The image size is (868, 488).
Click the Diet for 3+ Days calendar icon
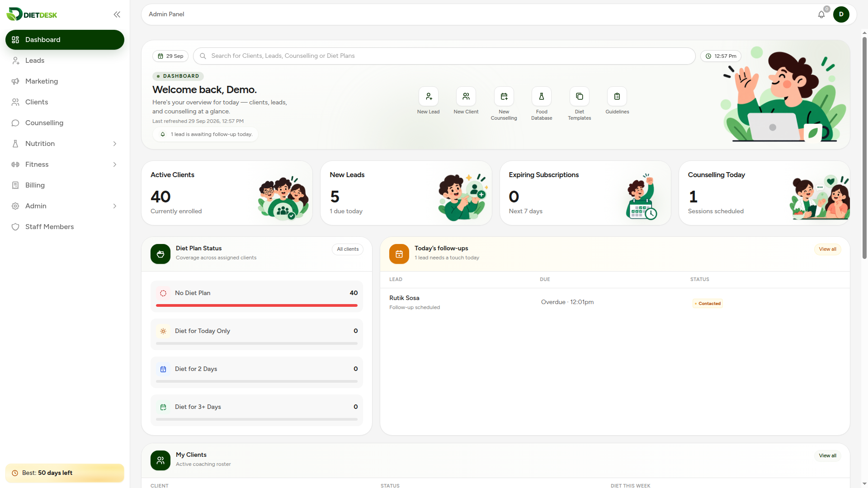(x=163, y=407)
